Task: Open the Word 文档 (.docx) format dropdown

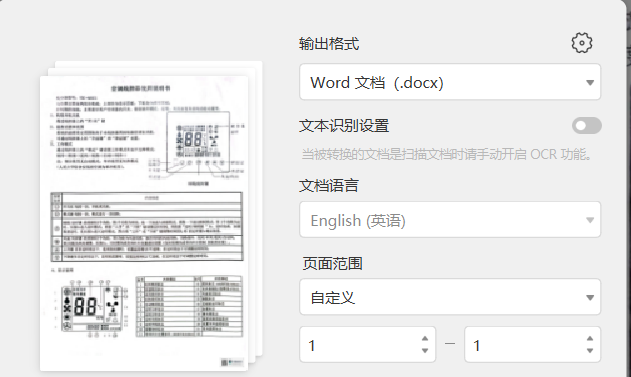Action: tap(450, 82)
